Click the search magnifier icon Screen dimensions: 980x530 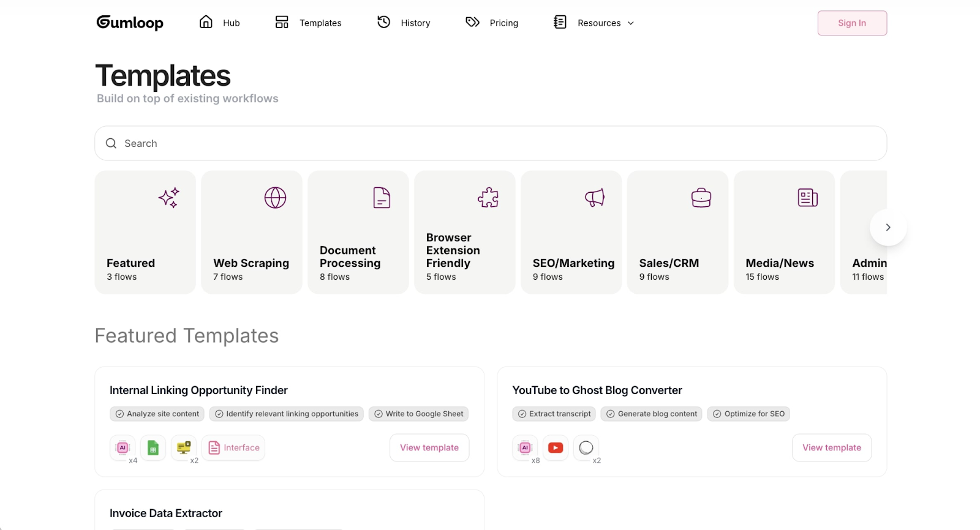[x=111, y=143]
